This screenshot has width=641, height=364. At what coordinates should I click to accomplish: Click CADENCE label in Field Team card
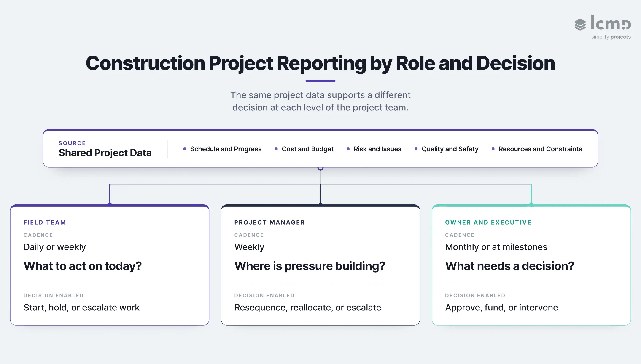pyautogui.click(x=38, y=235)
